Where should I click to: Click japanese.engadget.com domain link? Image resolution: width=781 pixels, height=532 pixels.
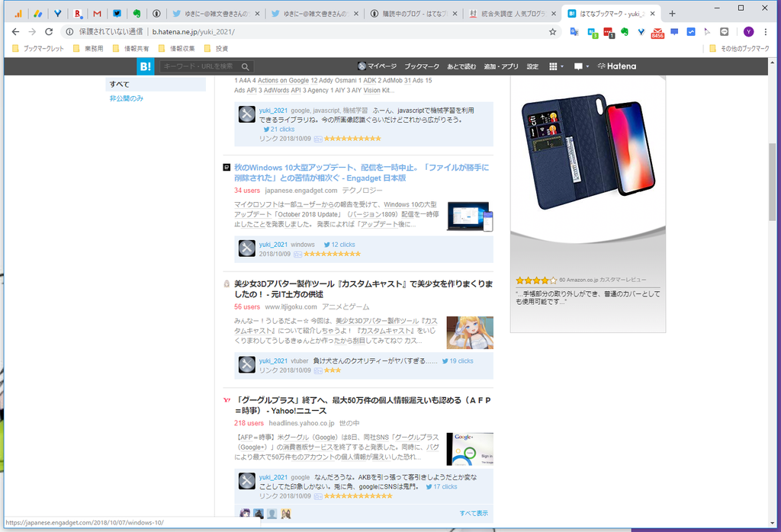tap(301, 191)
